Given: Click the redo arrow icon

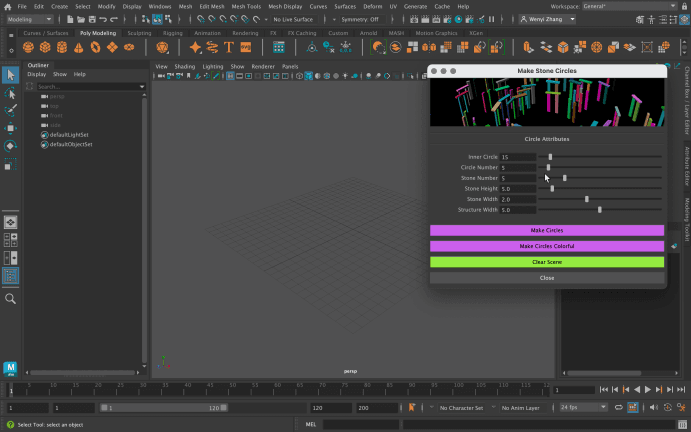Looking at the screenshot, I should 114,19.
